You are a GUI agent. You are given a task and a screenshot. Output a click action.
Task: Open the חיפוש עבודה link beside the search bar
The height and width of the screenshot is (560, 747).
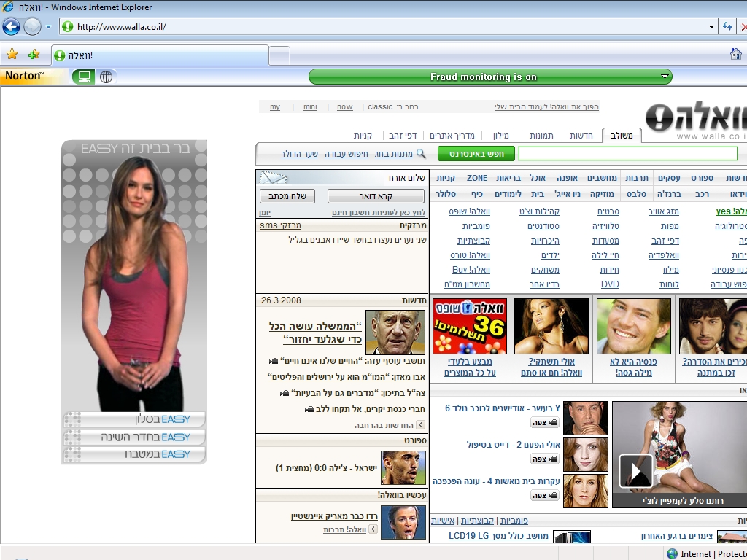tap(347, 154)
